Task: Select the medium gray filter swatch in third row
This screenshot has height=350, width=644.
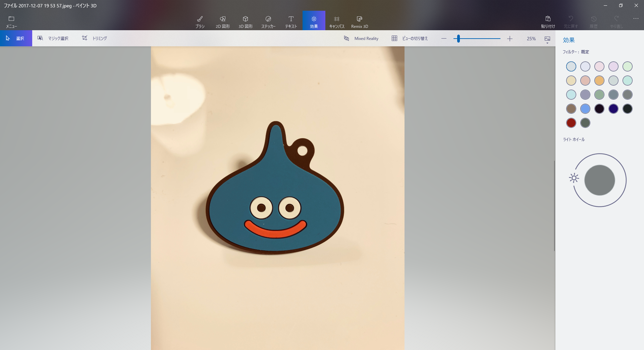Action: (x=628, y=95)
